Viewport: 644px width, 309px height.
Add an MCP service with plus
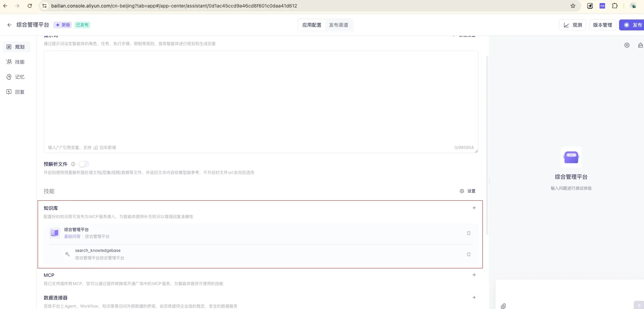[x=474, y=275]
